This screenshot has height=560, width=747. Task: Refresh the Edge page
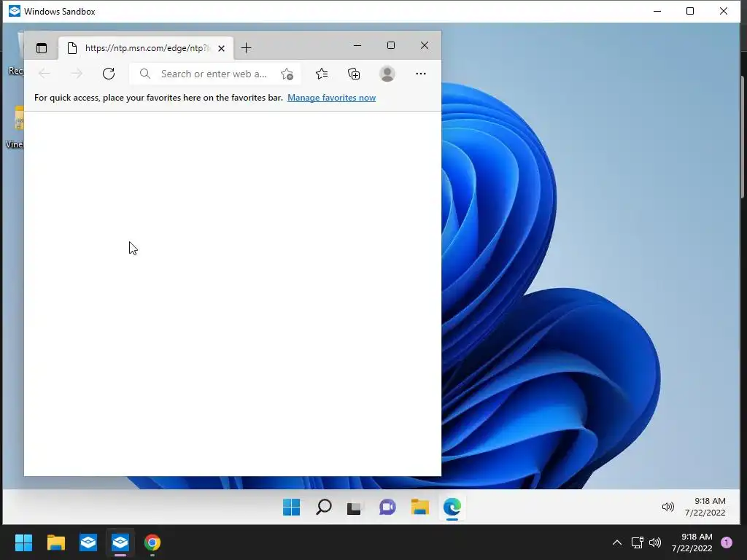[109, 74]
